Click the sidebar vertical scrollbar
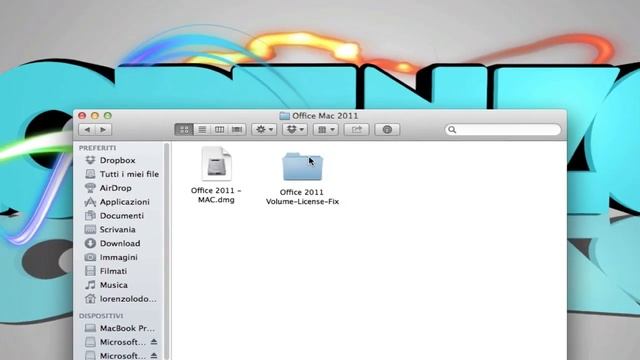 167,251
